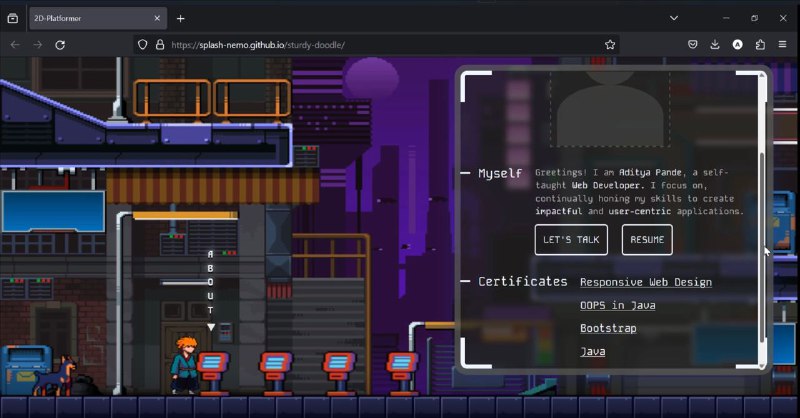This screenshot has width=800, height=418.
Task: Click the name Aditya Pande
Action: pyautogui.click(x=650, y=173)
